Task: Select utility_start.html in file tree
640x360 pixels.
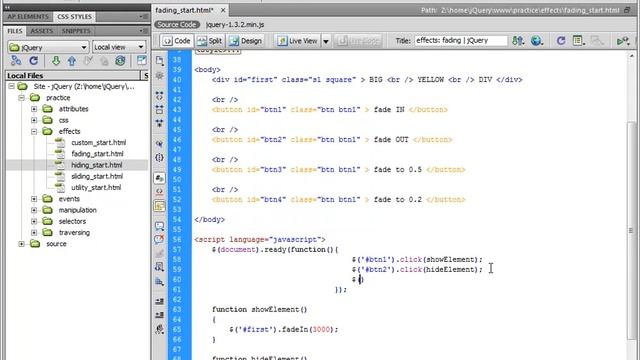Action: click(96, 188)
